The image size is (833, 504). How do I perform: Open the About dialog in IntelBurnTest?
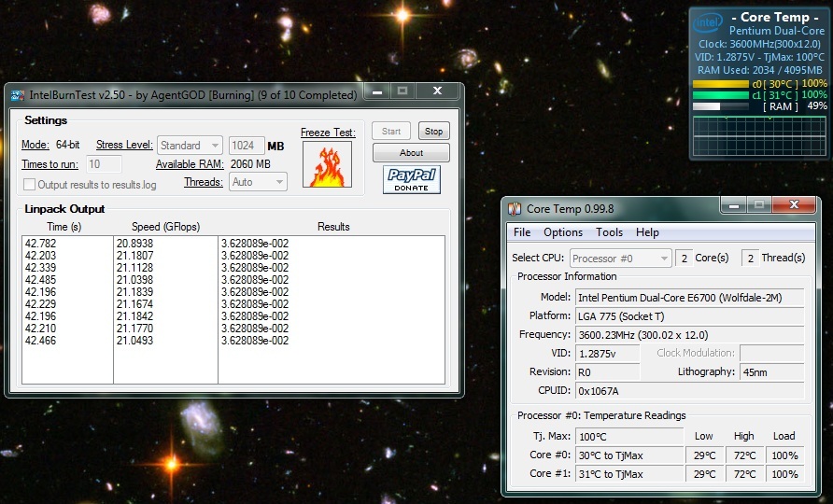[411, 152]
